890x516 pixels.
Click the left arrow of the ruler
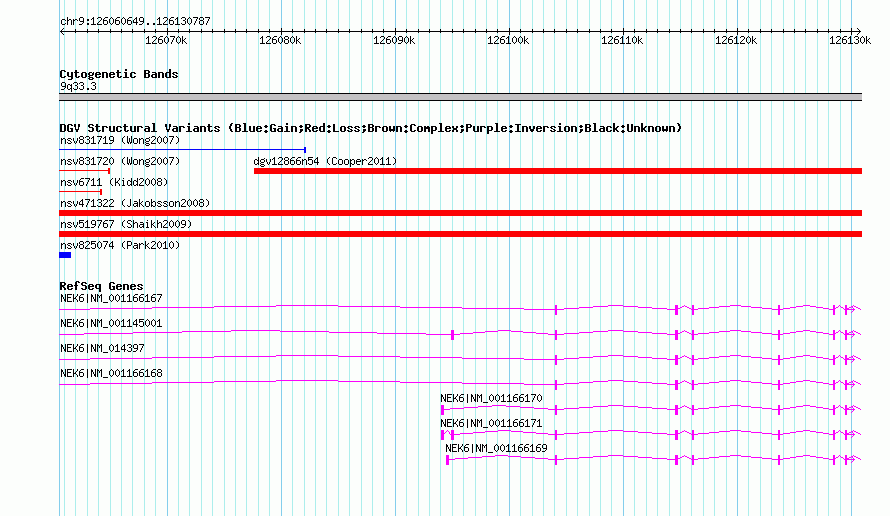pos(62,31)
